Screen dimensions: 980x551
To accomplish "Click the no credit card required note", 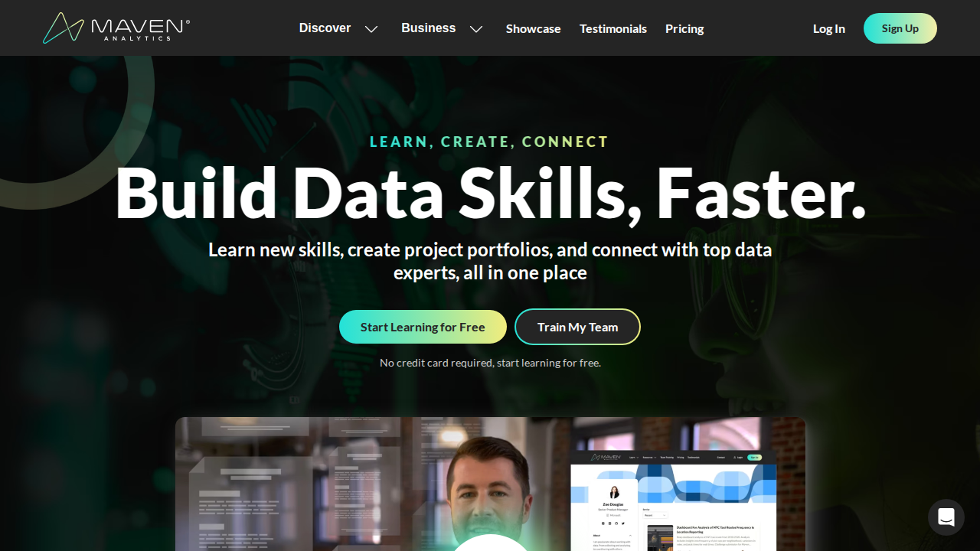I will pyautogui.click(x=490, y=363).
